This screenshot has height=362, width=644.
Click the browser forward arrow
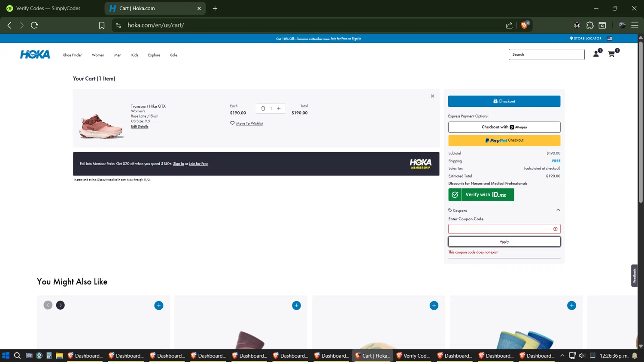(21, 25)
